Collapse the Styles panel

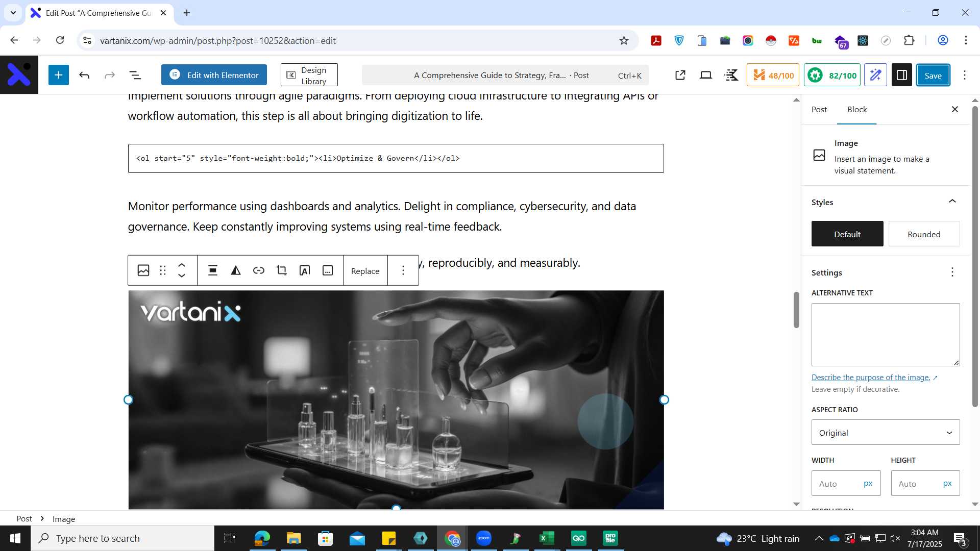(952, 202)
